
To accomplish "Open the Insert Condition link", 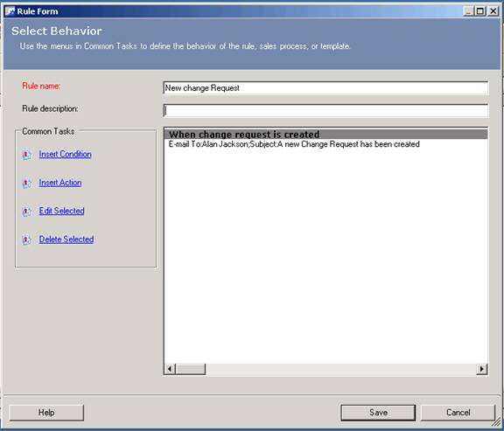I will (x=66, y=154).
